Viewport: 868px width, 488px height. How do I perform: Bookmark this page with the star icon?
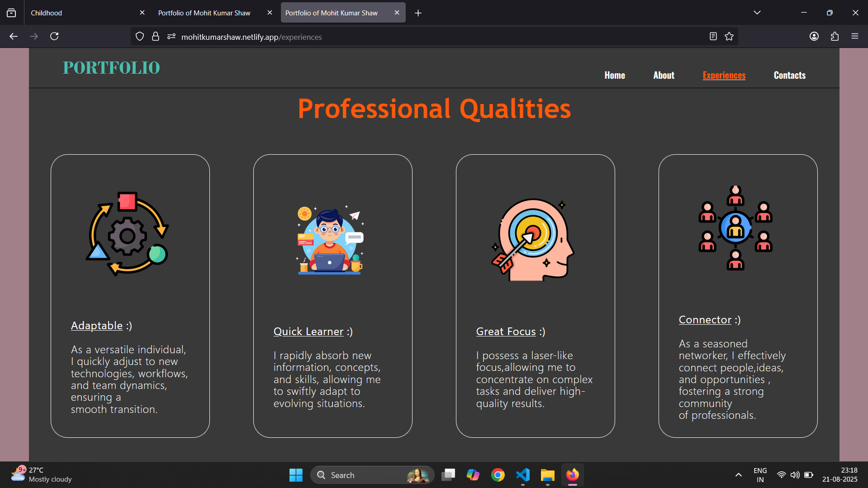729,37
